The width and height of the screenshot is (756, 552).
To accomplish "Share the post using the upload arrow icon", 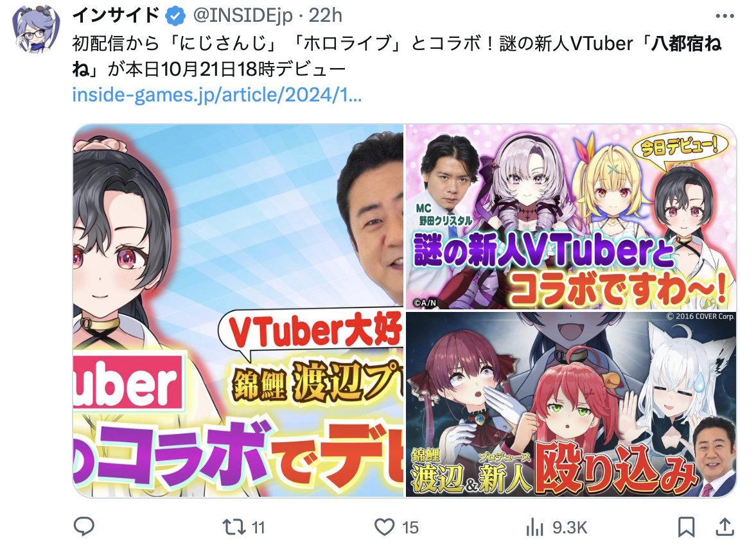I will click(724, 527).
